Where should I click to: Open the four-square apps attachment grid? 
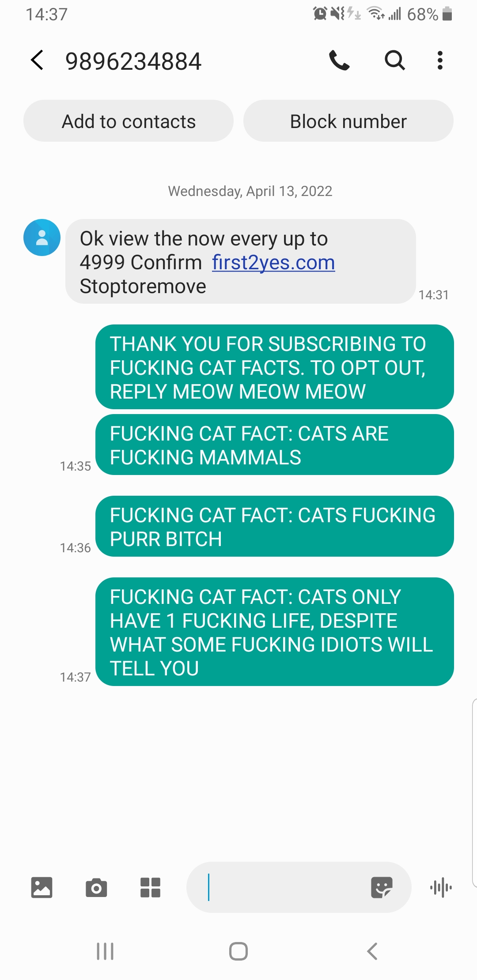point(150,887)
